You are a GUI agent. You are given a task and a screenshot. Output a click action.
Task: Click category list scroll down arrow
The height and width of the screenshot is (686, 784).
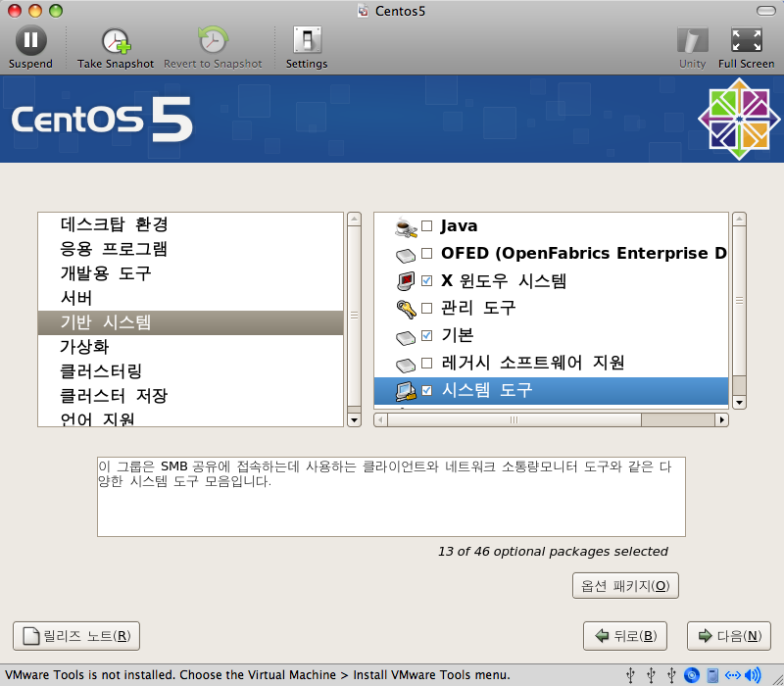tap(354, 420)
